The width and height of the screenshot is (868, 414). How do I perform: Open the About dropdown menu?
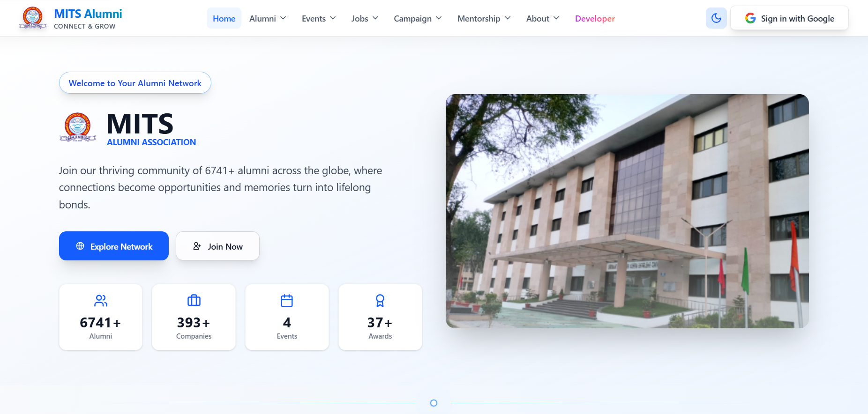(543, 18)
